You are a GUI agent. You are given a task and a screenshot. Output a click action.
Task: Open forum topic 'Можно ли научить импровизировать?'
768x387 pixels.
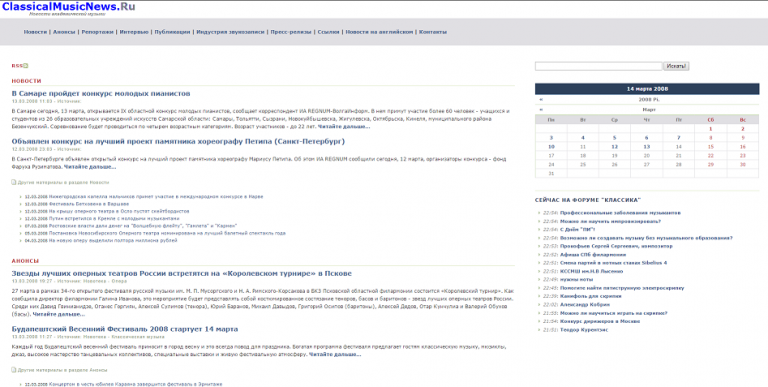(610, 221)
